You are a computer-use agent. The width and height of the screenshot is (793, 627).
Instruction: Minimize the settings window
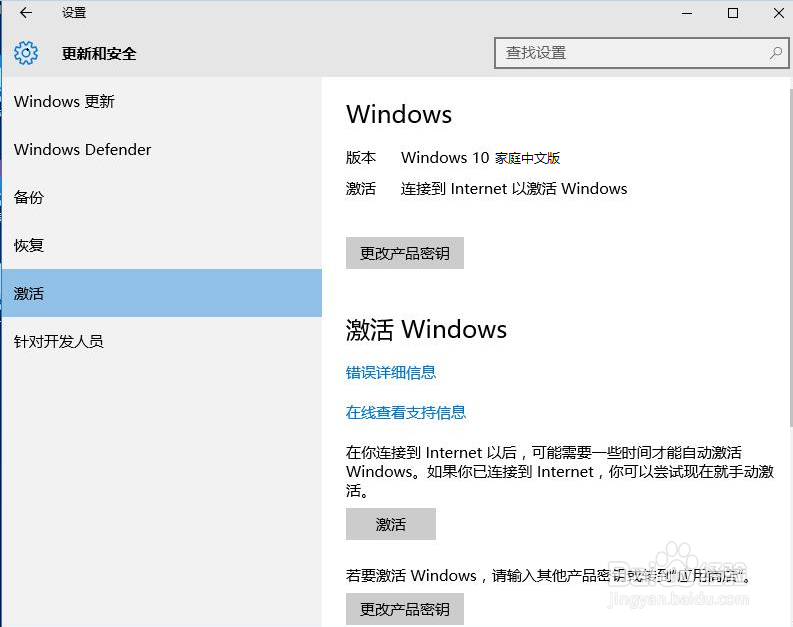[687, 13]
